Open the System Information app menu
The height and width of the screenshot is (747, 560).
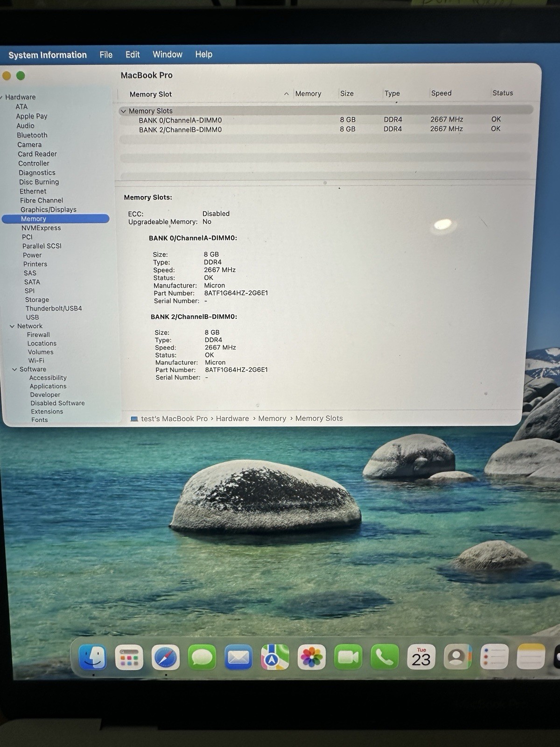pyautogui.click(x=48, y=55)
